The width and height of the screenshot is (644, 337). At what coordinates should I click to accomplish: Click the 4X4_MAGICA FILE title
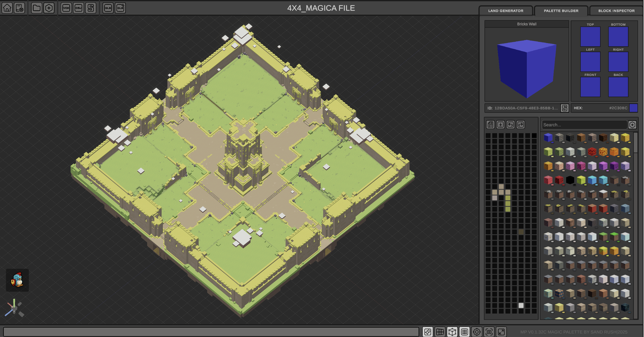321,8
